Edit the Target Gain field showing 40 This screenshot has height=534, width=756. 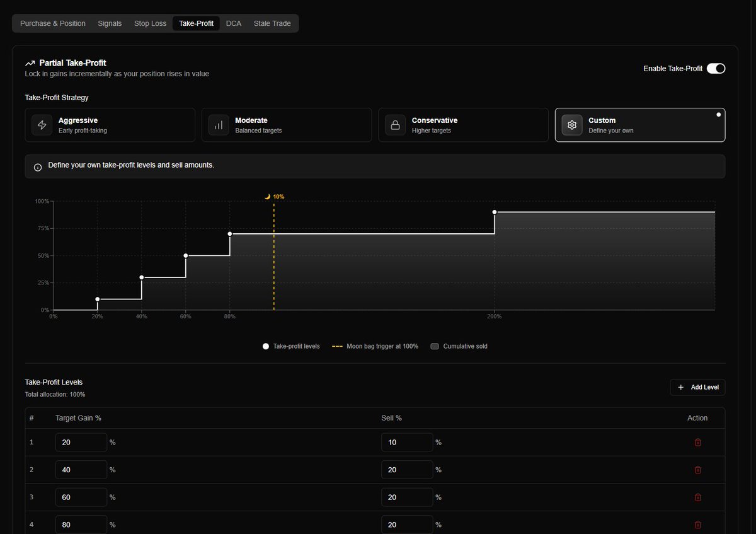click(81, 470)
